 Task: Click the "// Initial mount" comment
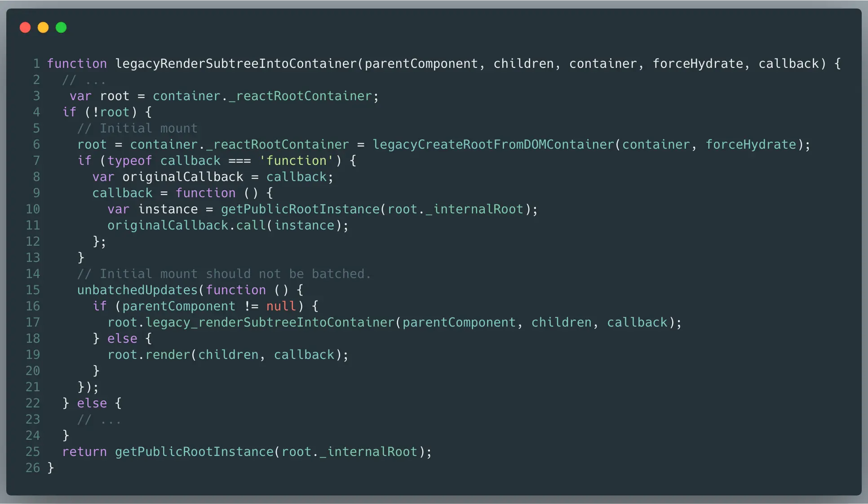(137, 128)
